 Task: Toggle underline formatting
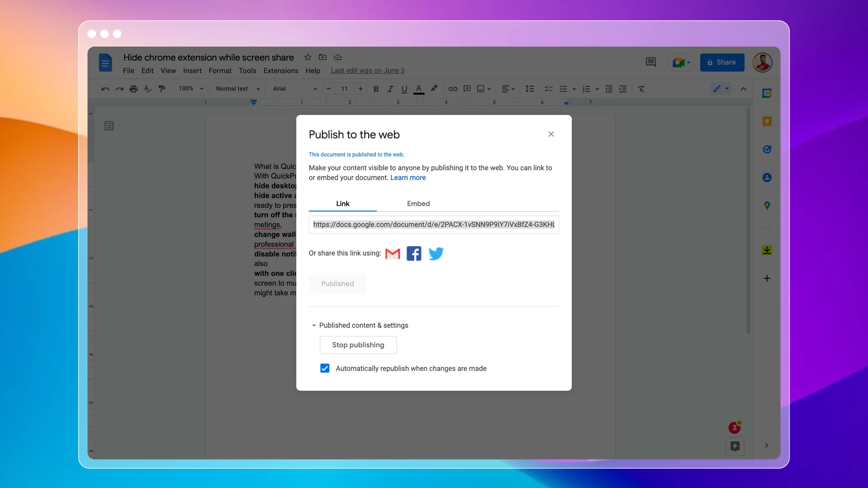404,89
